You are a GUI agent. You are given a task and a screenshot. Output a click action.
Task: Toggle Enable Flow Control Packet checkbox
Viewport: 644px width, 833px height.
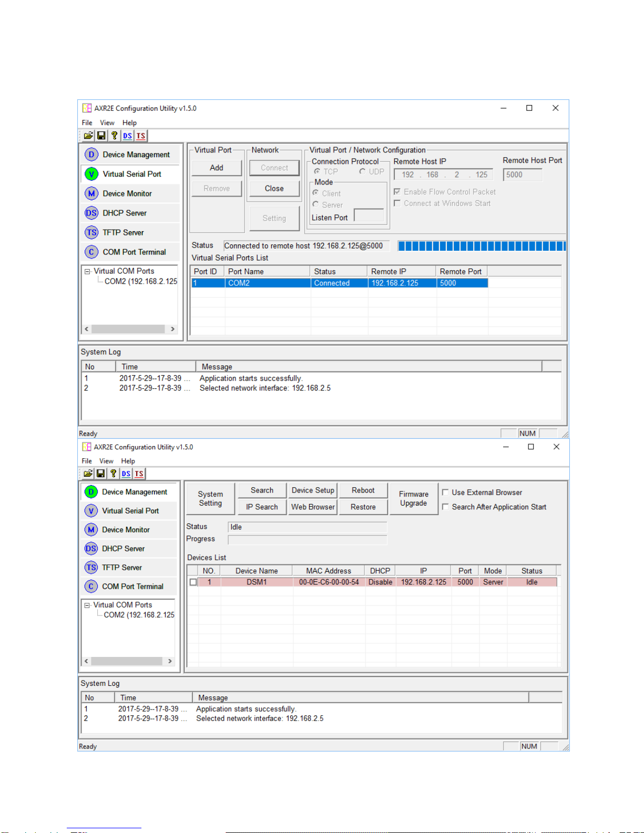click(x=397, y=192)
